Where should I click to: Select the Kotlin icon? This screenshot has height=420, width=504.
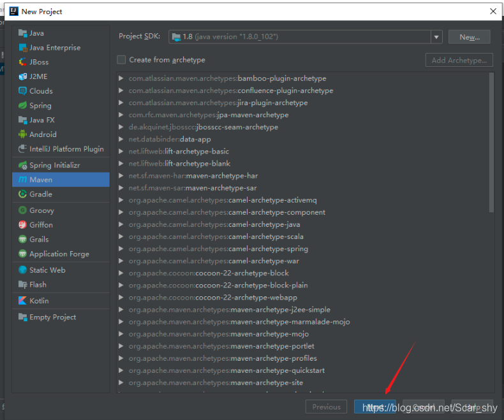coord(22,301)
